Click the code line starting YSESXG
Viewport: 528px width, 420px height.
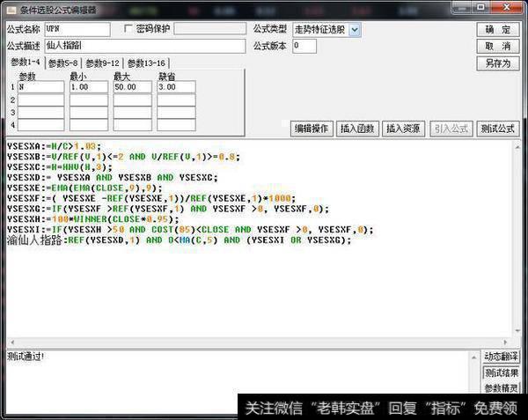[x=168, y=210]
